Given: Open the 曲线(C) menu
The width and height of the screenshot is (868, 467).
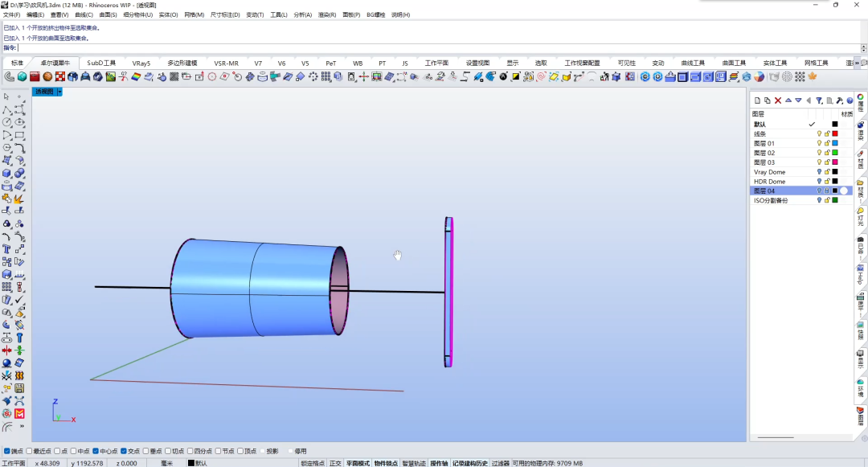Looking at the screenshot, I should (84, 15).
